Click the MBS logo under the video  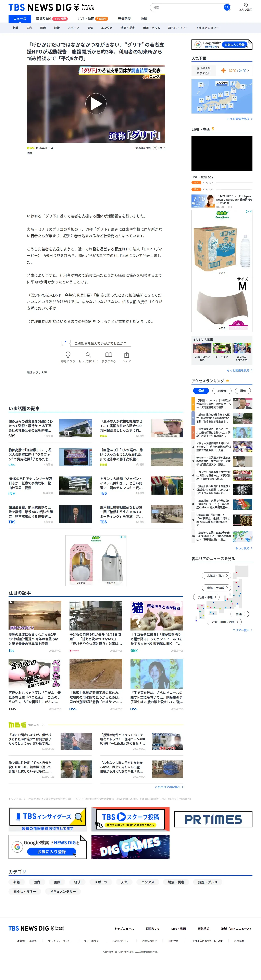coord(30,148)
